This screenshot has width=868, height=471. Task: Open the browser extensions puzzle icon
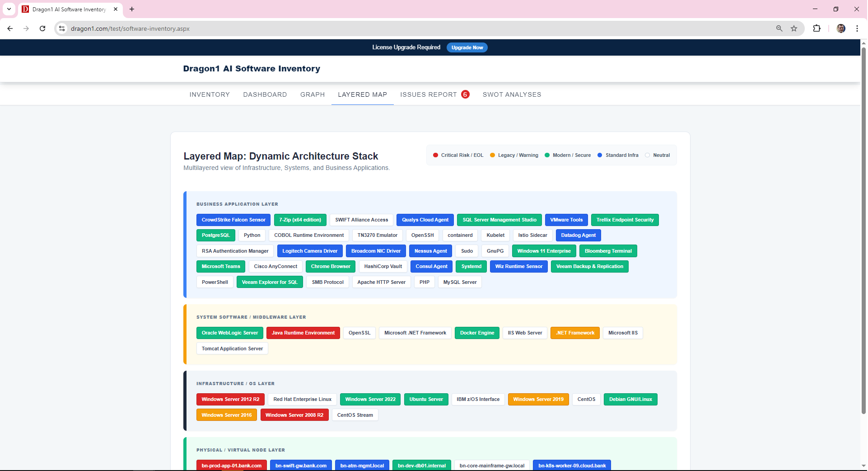[817, 28]
